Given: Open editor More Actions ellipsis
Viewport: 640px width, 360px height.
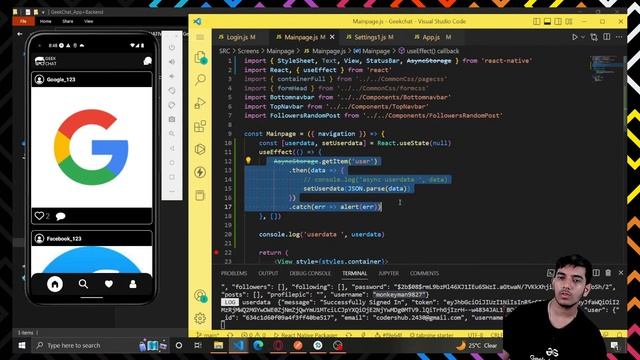Looking at the screenshot, I should point(619,37).
